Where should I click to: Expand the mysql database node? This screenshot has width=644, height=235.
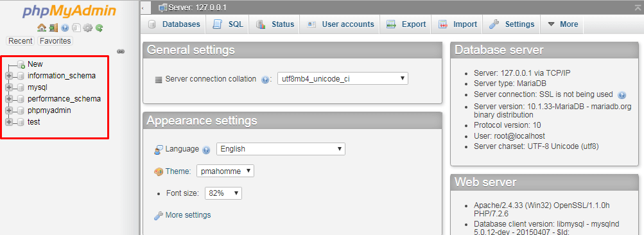click(x=9, y=87)
